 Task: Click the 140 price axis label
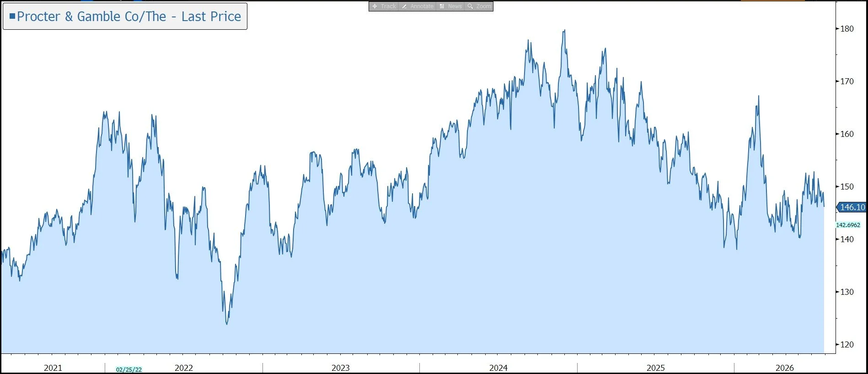847,239
